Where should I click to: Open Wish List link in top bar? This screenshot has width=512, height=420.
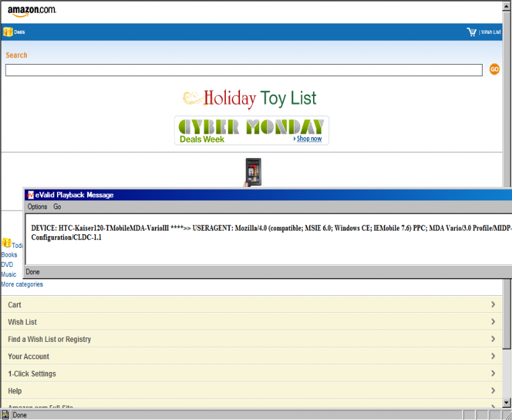491,32
